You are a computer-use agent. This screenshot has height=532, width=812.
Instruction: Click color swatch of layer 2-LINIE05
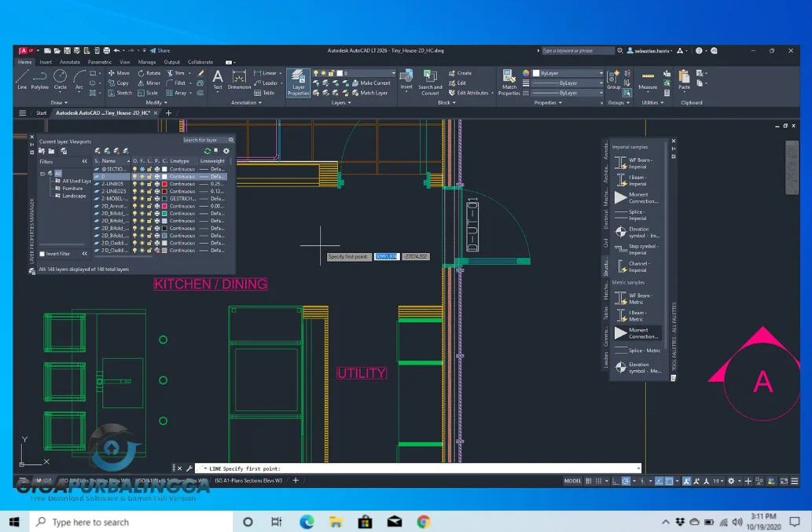click(164, 184)
